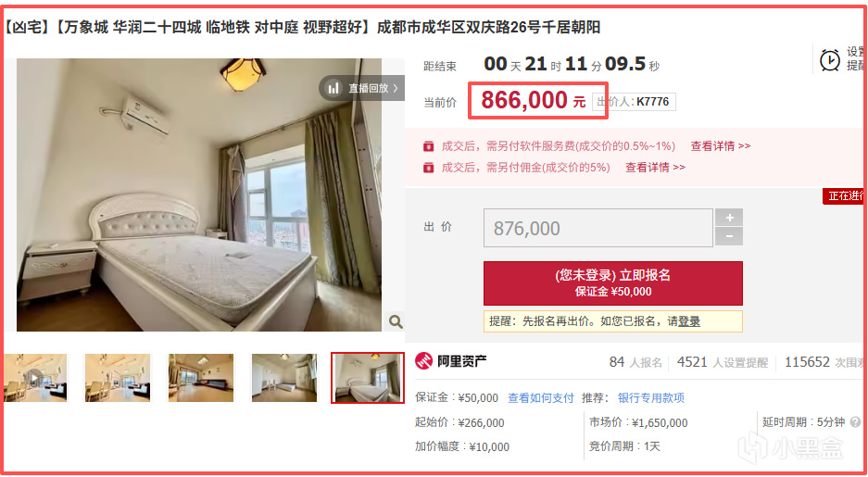The width and height of the screenshot is (868, 477).
Task: Play the video thumbnail of living room
Action: pos(34,377)
